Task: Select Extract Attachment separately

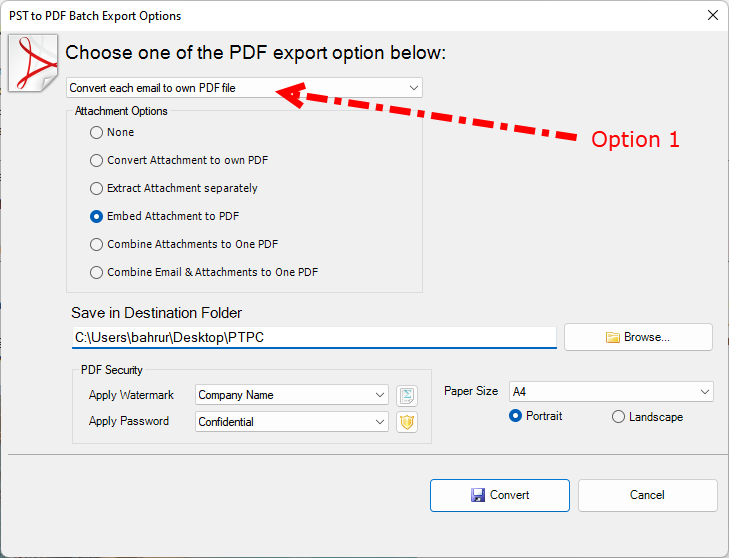Action: pos(97,188)
